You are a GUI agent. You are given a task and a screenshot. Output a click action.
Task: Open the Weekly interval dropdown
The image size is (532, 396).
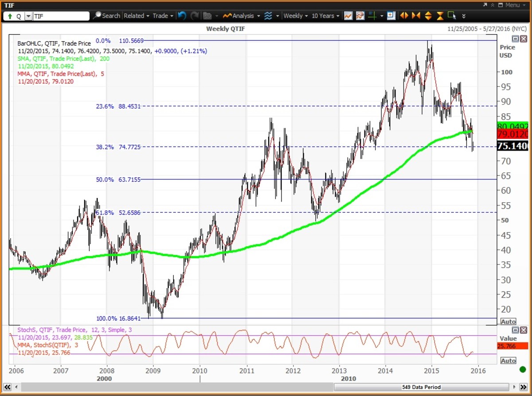click(295, 16)
